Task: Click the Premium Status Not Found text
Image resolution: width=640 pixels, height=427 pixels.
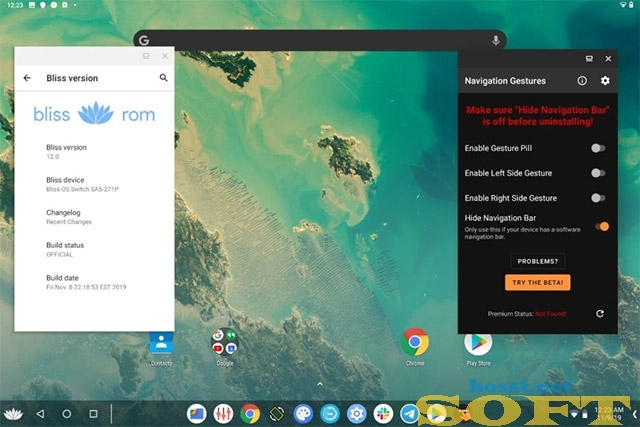Action: point(527,314)
